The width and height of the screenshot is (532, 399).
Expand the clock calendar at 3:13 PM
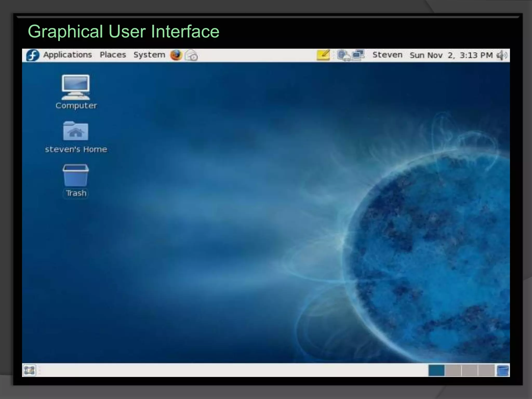point(451,55)
